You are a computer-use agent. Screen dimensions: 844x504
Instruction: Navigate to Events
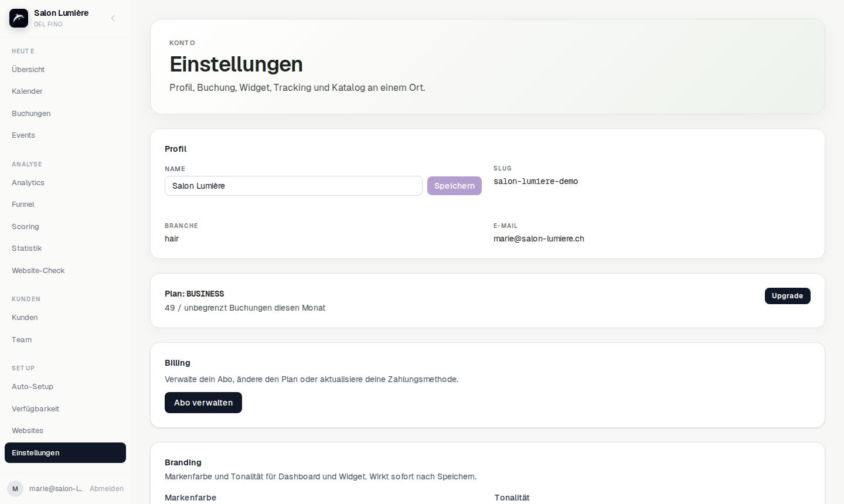(x=65, y=135)
